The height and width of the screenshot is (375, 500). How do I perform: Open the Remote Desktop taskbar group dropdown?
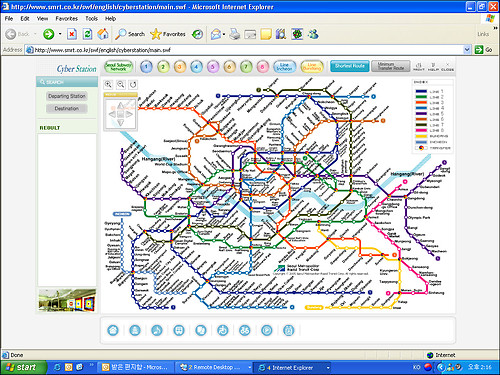coord(249,367)
